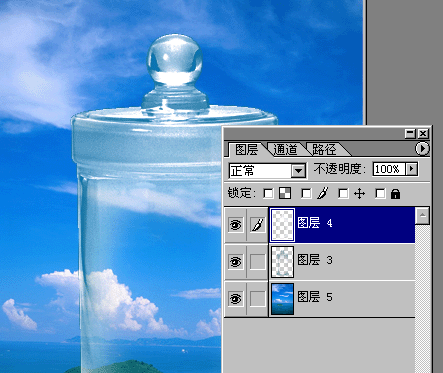Viewport: 443px width, 373px height.
Task: Check the lock all checkbox
Action: pos(380,193)
